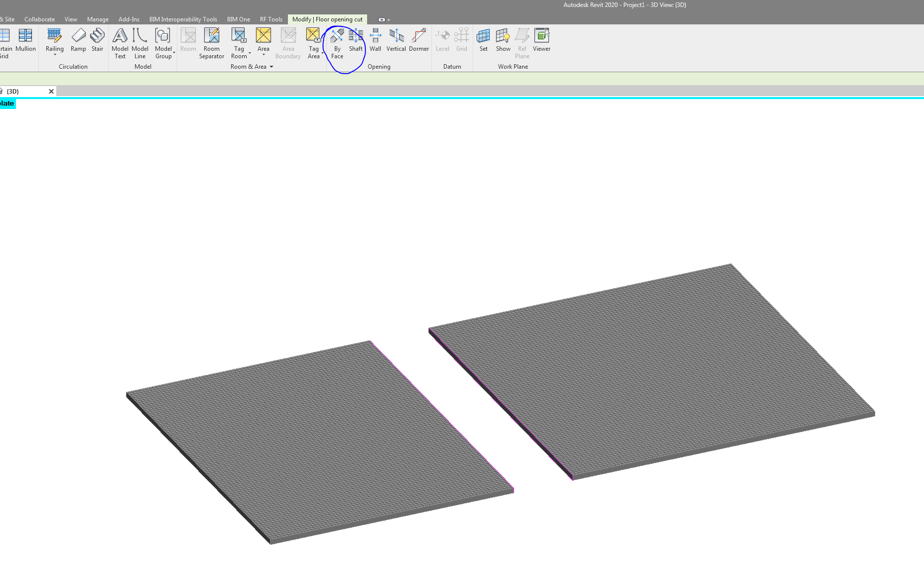The image size is (924, 579).
Task: Close the {3D} view tab
Action: tap(51, 91)
